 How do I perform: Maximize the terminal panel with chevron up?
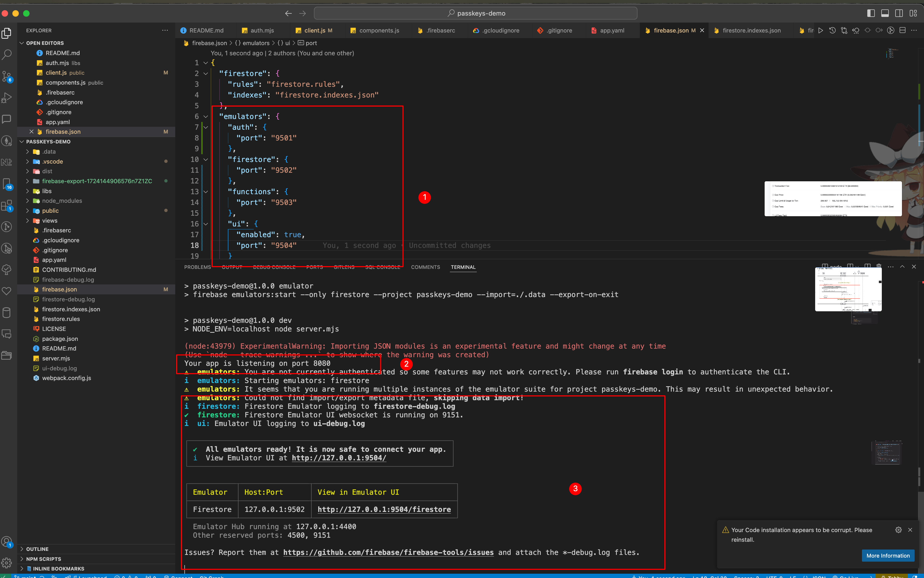pyautogui.click(x=902, y=267)
